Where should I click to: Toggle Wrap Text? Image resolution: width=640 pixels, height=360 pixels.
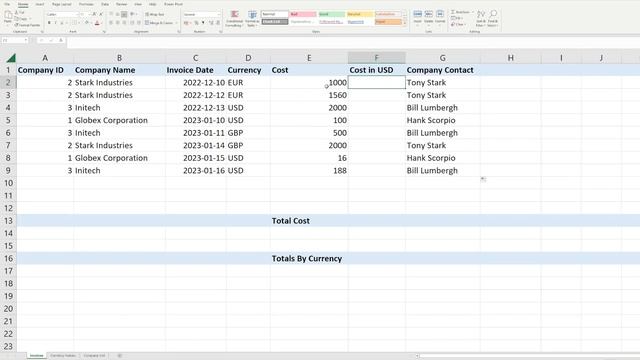click(155, 14)
